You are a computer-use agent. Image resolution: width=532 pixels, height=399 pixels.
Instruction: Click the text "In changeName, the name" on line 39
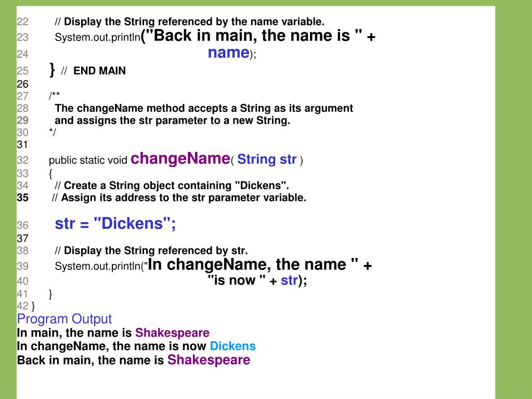click(x=253, y=265)
